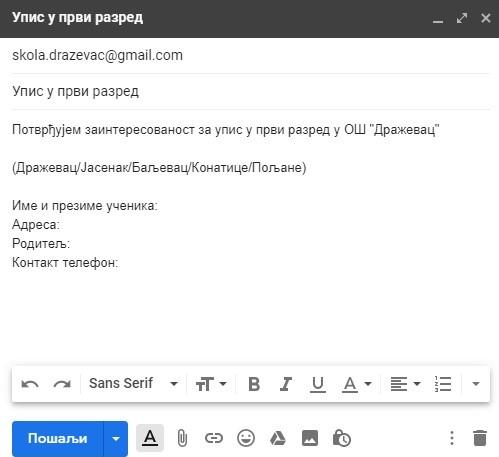Insert a photo with image icon
Viewport: 499px width, 457px height.
310,438
